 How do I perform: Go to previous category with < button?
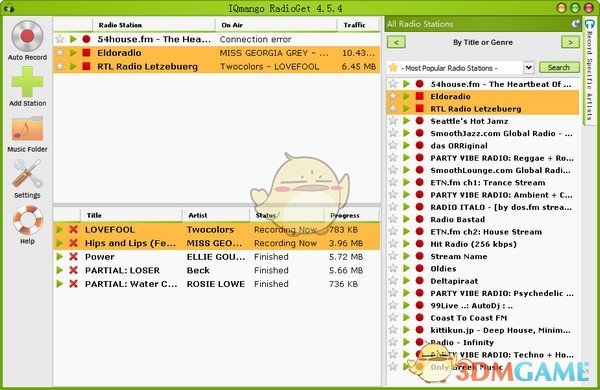pos(396,42)
